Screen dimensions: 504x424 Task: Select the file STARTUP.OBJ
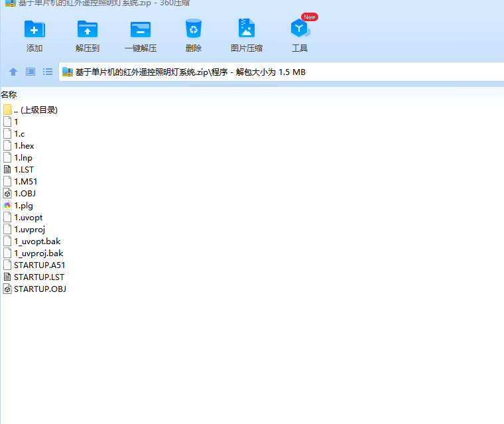(34, 289)
